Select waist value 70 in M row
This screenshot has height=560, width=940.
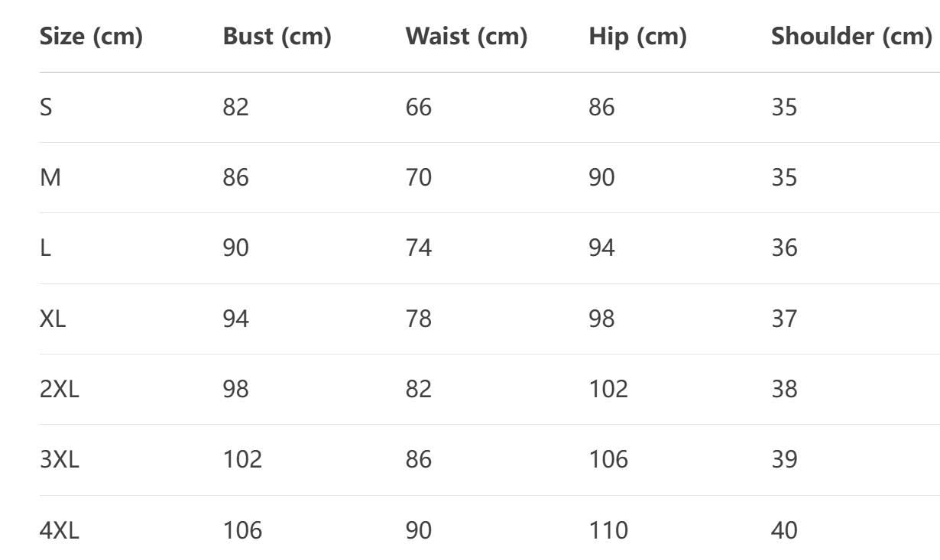tap(418, 178)
